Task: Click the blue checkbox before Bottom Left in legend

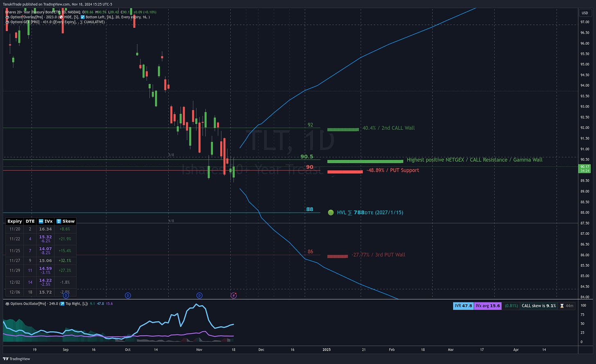Action: 83,17
